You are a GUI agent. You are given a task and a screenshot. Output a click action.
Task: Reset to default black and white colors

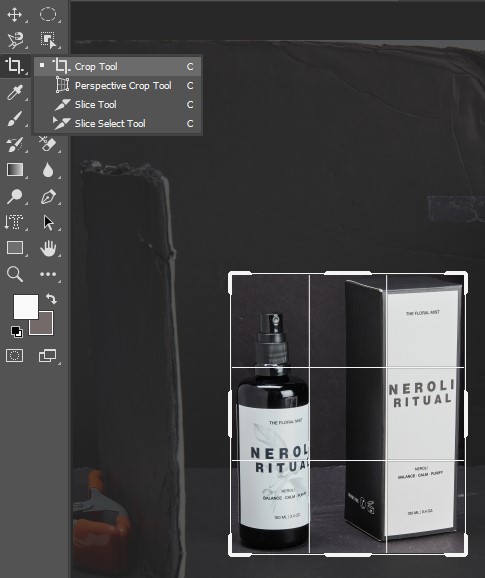(x=17, y=332)
